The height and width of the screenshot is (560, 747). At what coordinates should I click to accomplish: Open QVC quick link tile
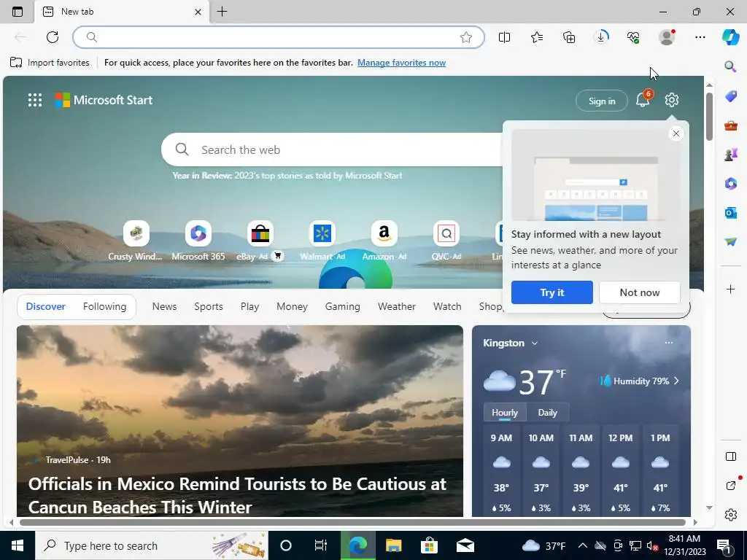click(446, 241)
